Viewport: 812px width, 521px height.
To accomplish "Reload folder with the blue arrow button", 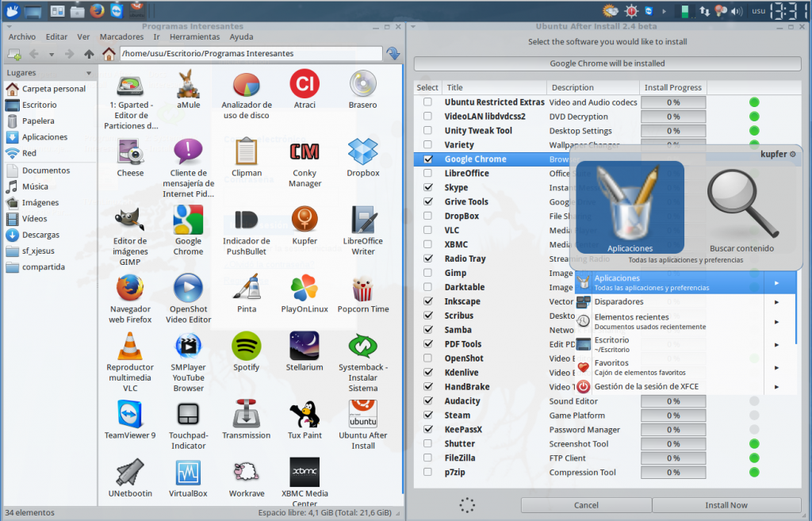I will point(393,53).
